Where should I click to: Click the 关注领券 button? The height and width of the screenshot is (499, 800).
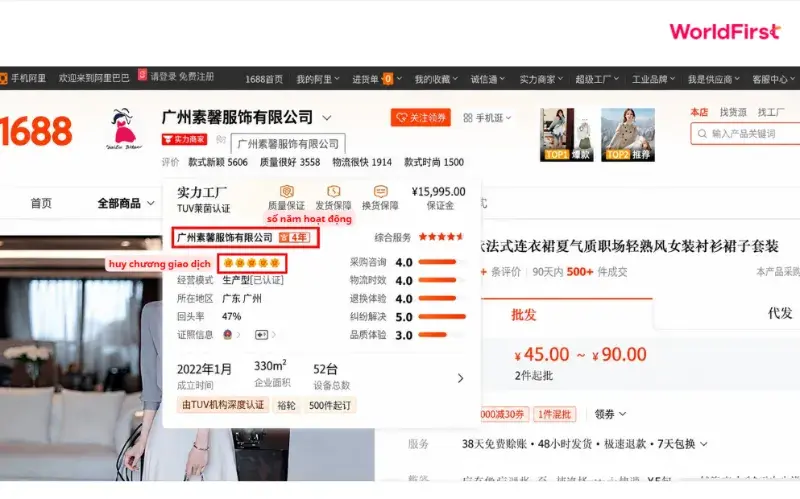click(420, 118)
